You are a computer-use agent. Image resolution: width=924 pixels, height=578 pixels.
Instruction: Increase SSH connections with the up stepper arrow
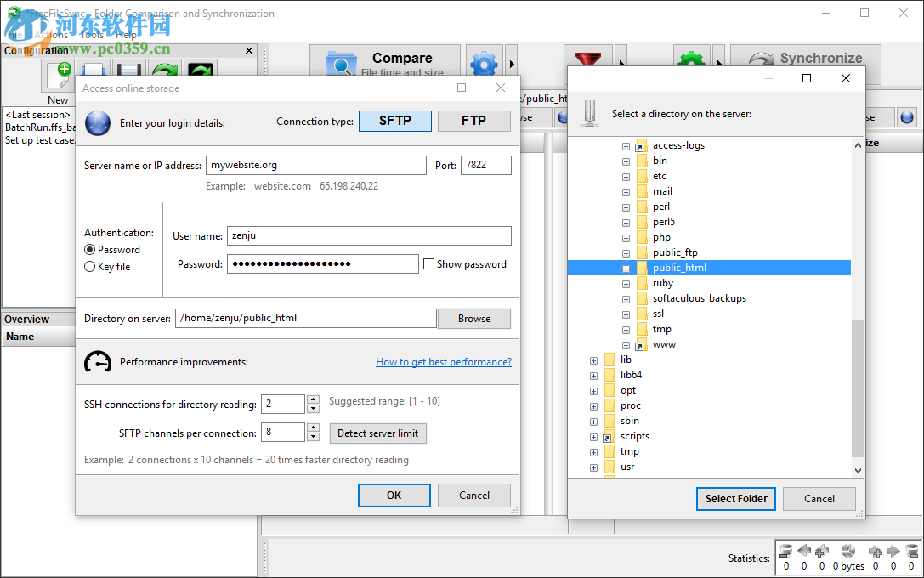tap(313, 399)
